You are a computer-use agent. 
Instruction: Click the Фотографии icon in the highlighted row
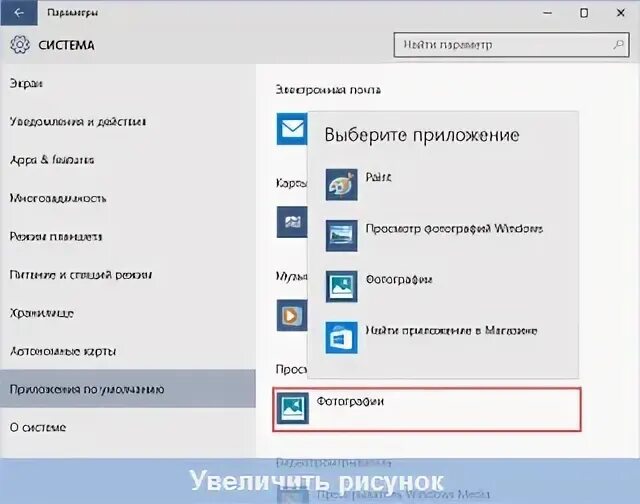293,408
